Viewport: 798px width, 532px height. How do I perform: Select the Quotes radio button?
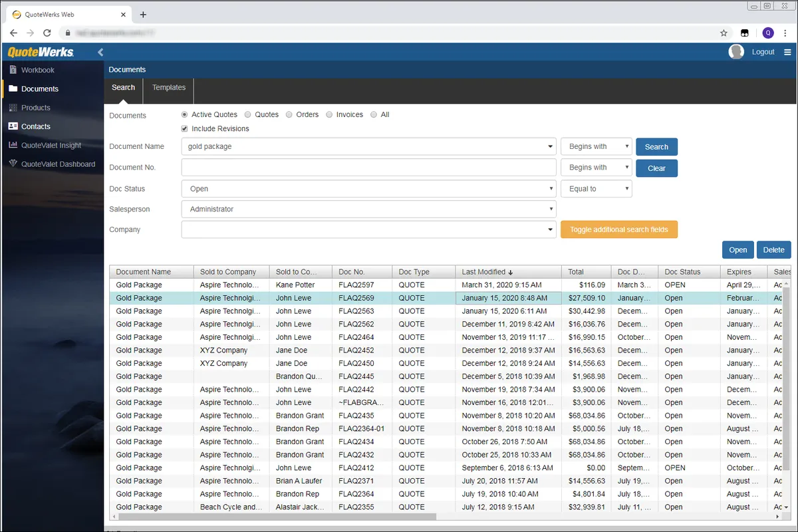click(x=248, y=114)
